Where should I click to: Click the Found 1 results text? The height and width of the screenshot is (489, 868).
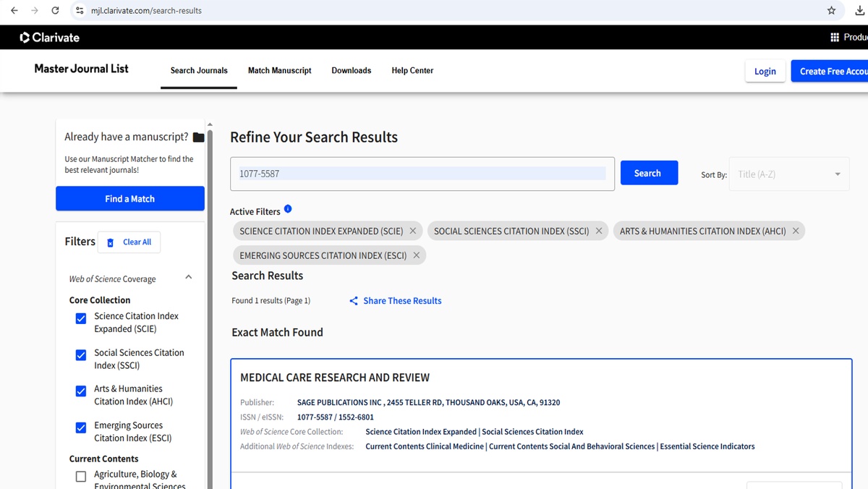tap(271, 301)
